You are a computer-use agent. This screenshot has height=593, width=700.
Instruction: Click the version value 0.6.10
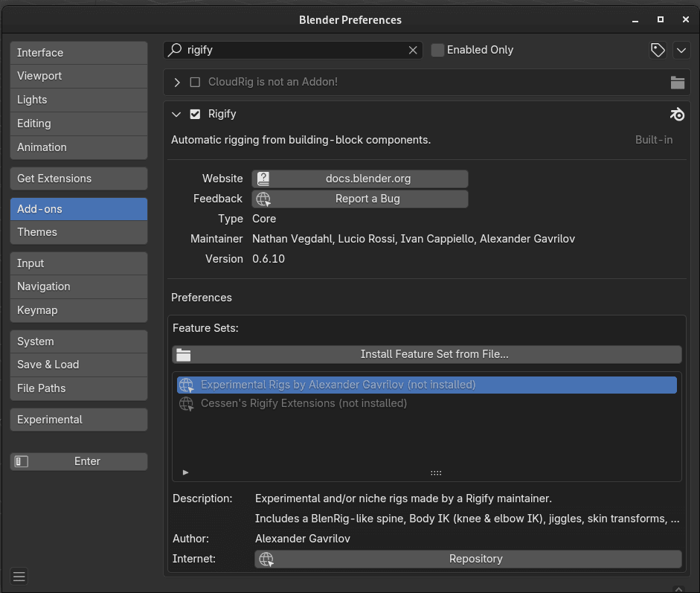(269, 259)
